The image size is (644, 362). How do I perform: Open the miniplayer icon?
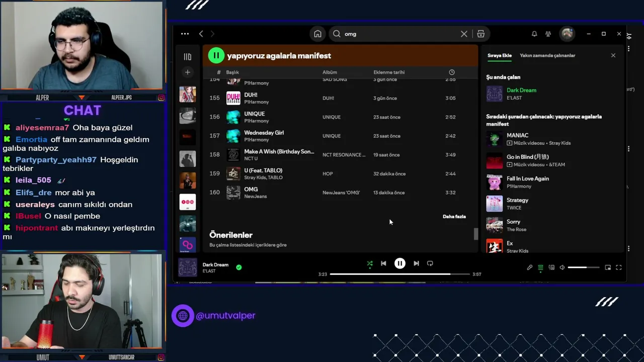point(608,267)
